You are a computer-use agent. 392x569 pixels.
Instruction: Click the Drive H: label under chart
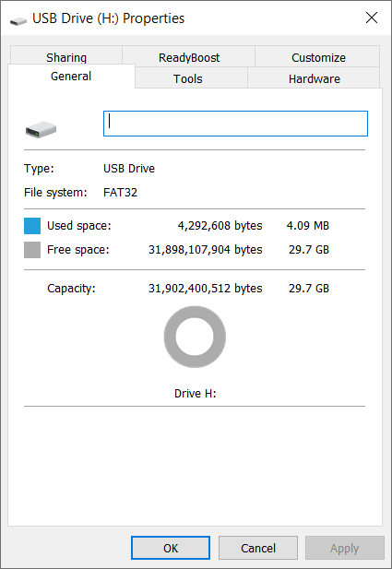(196, 394)
